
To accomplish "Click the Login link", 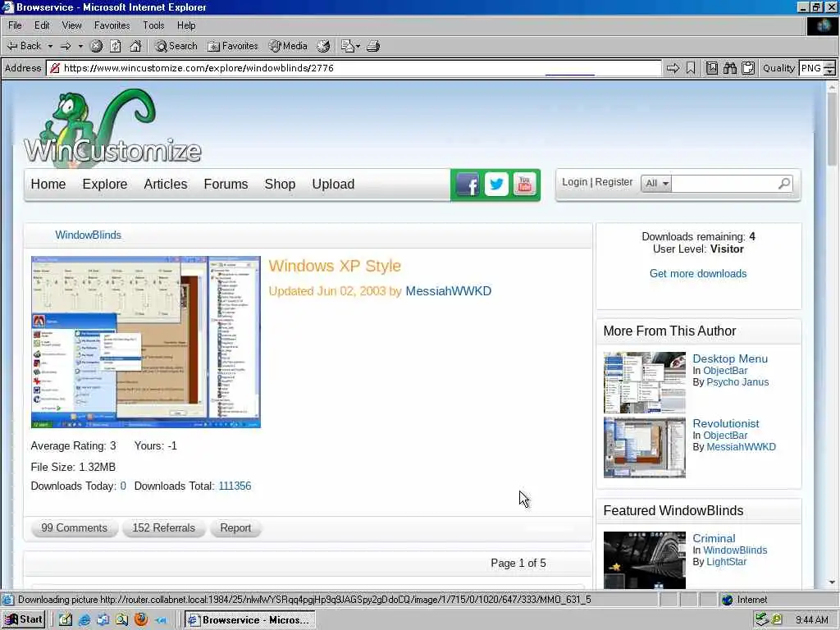I will 575,182.
